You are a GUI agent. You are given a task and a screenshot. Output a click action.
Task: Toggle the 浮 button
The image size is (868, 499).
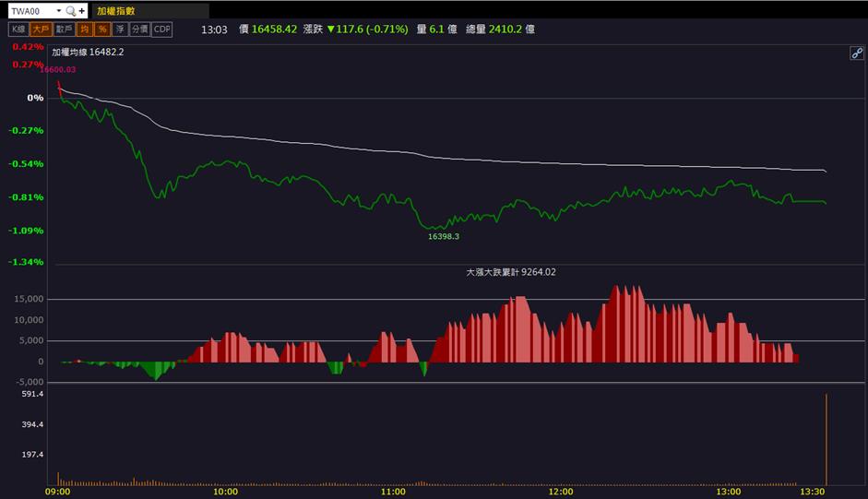tap(120, 30)
